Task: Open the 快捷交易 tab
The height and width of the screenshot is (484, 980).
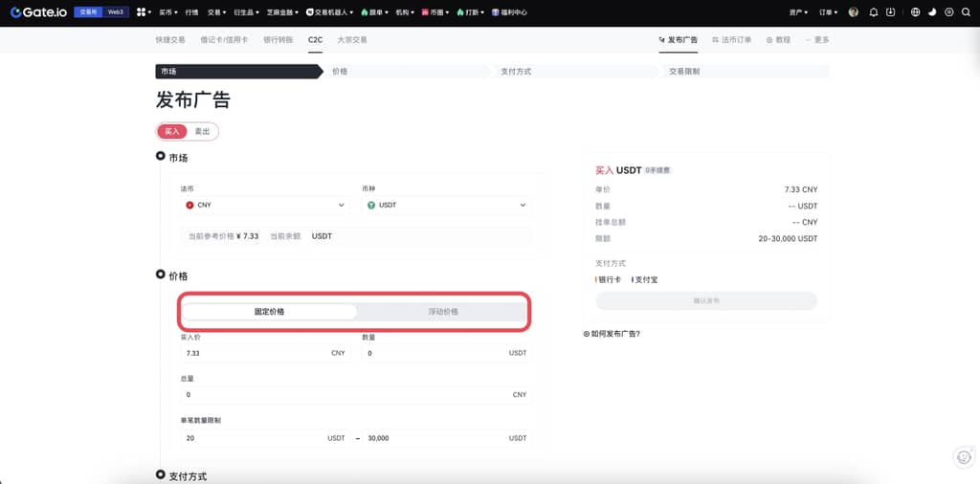Action: (x=170, y=40)
